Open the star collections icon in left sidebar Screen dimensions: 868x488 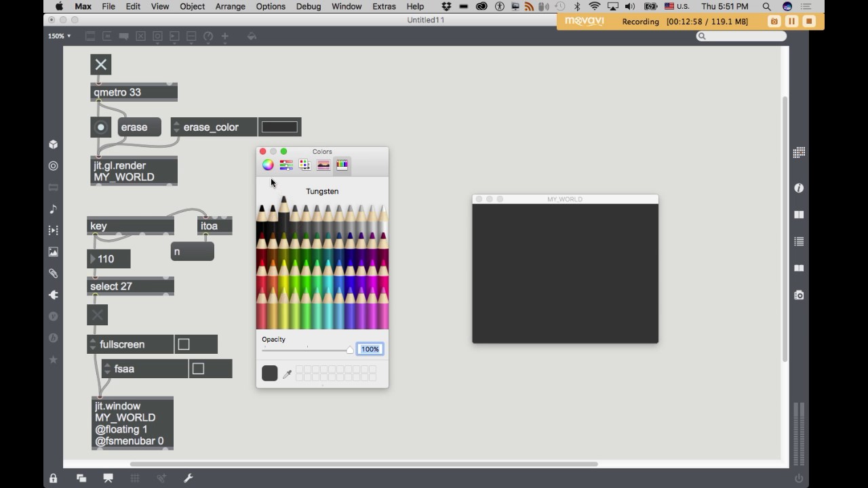54,359
